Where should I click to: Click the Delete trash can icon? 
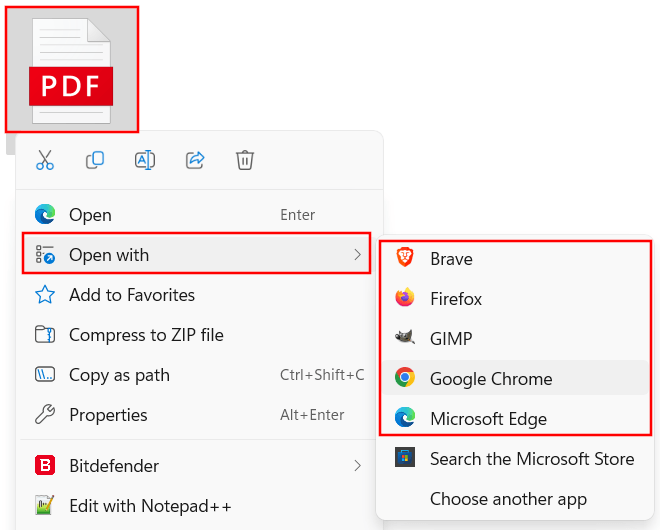[245, 160]
